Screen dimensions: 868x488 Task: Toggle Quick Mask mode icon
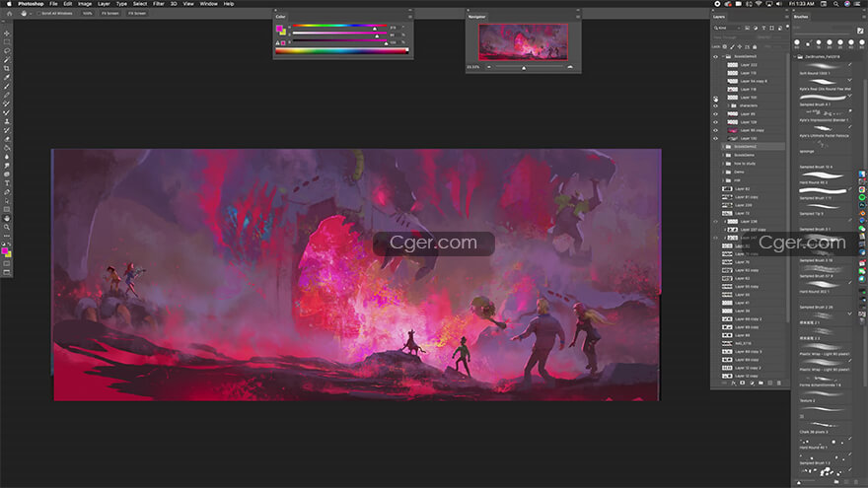(7, 264)
